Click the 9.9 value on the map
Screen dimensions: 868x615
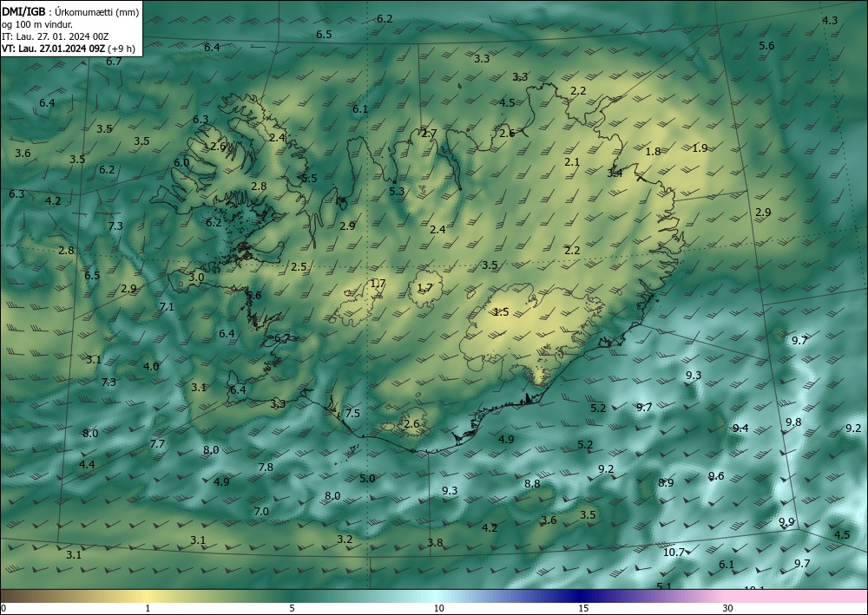(x=786, y=521)
